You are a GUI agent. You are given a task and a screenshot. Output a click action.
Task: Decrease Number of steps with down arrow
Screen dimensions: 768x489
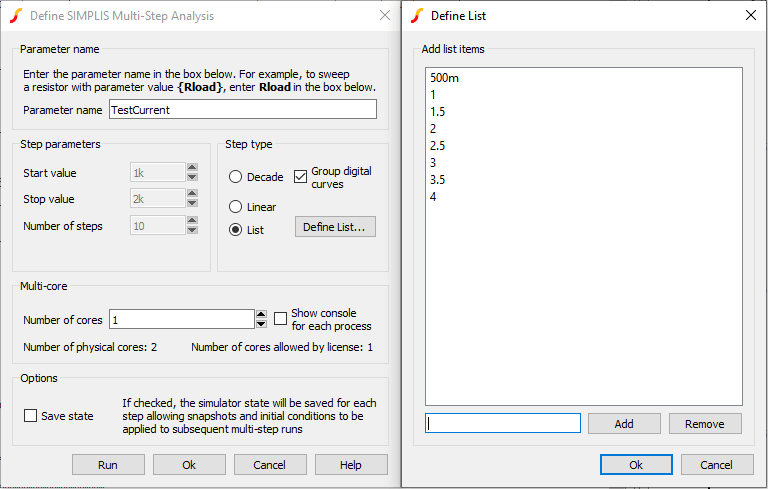click(192, 230)
